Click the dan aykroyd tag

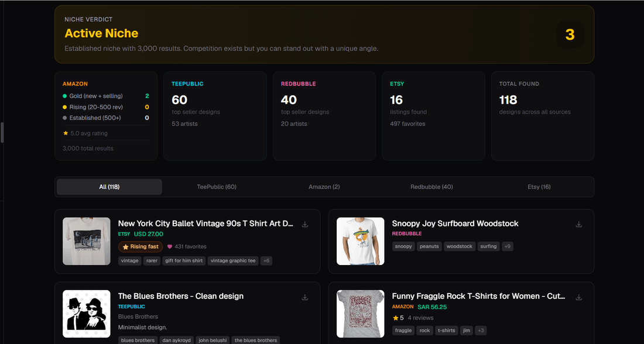[x=177, y=340]
